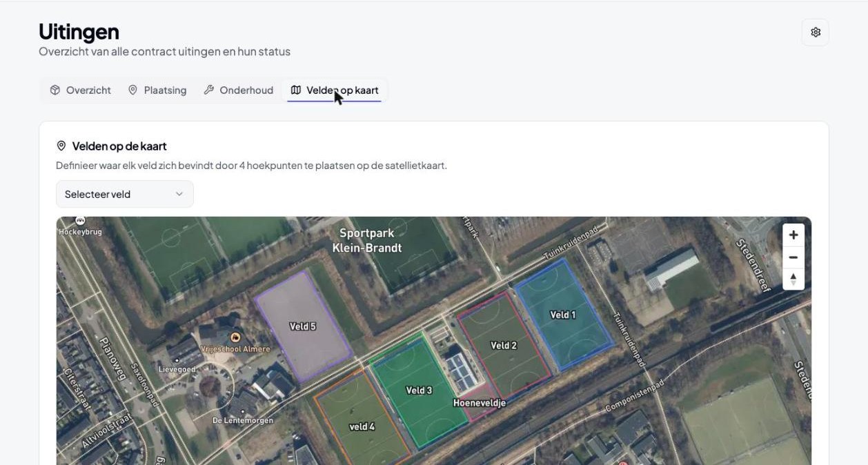Viewport: 868px width, 465px height.
Task: Click the blue Veld 1 field polygon
Action: [x=563, y=314]
